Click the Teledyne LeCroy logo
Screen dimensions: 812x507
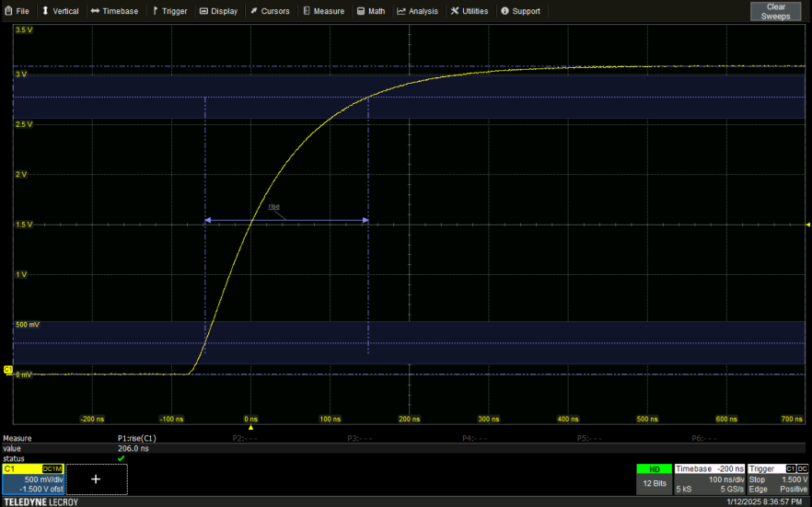tap(41, 501)
